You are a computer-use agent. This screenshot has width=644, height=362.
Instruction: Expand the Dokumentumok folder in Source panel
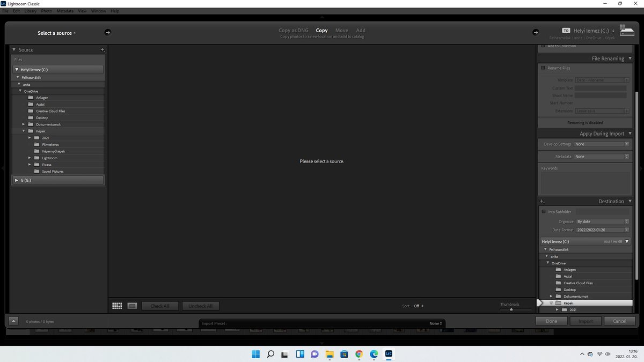(24, 124)
